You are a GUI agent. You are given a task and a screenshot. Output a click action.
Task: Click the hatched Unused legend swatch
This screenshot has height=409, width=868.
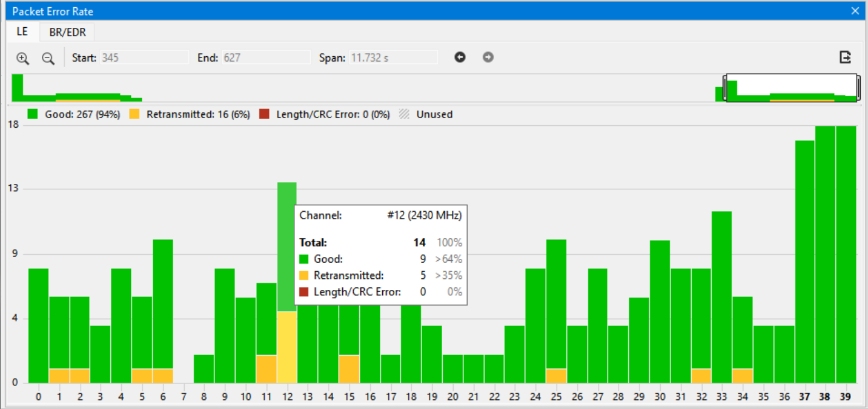[404, 114]
